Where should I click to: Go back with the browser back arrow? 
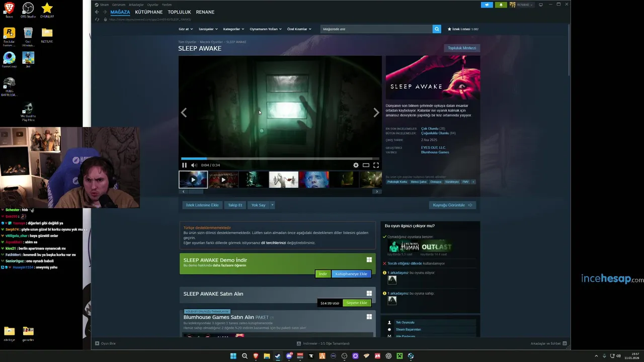(97, 12)
